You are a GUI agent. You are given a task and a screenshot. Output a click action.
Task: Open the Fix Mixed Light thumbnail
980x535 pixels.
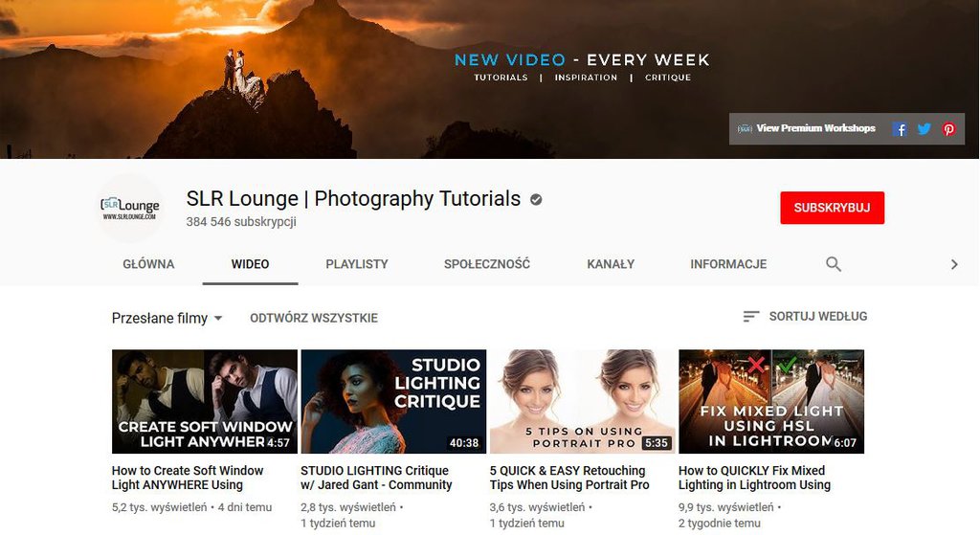click(771, 401)
